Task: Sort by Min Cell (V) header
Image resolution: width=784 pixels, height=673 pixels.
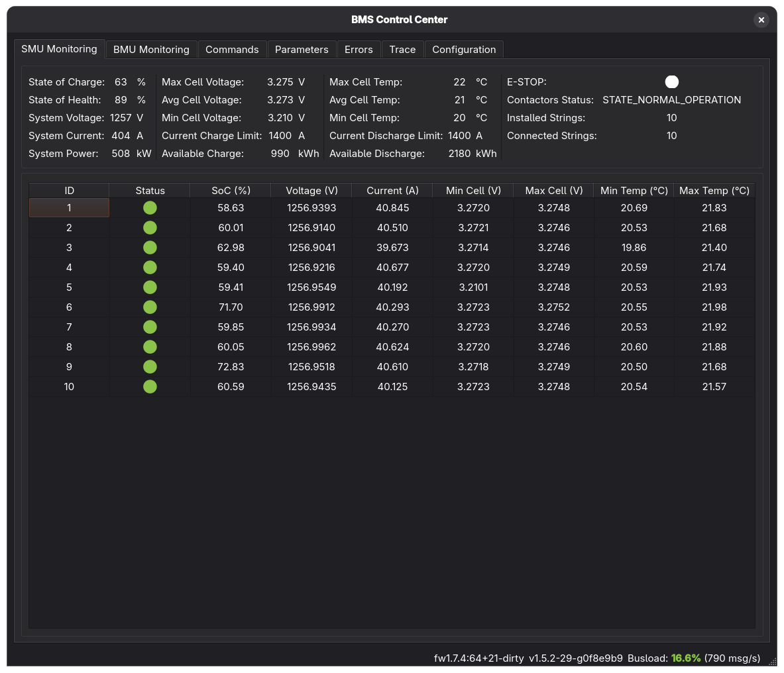Action: tap(473, 190)
